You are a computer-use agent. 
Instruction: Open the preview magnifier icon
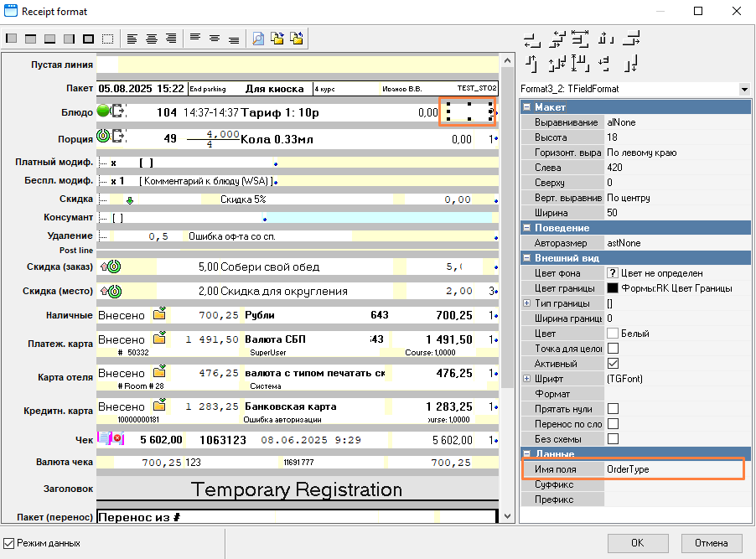[x=257, y=39]
